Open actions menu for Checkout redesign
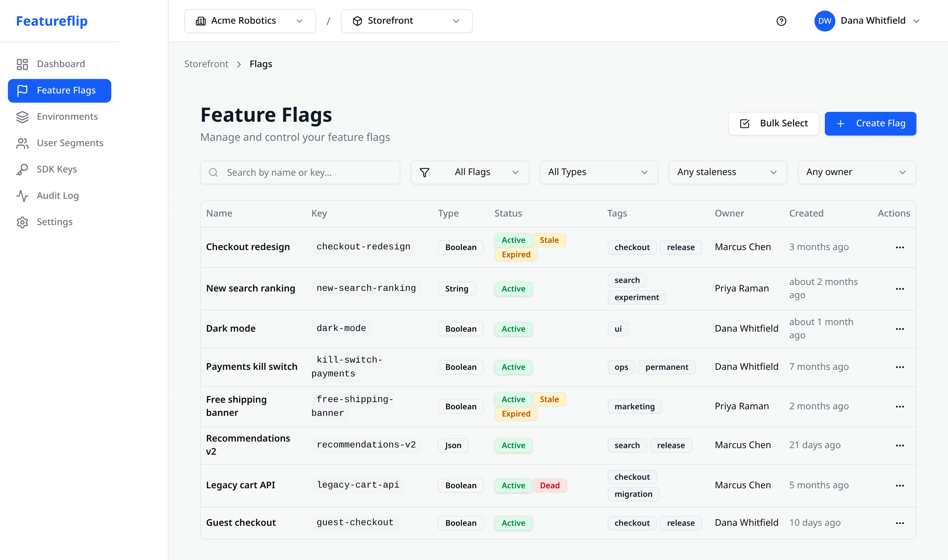Screen dimensions: 948x560 [900, 247]
